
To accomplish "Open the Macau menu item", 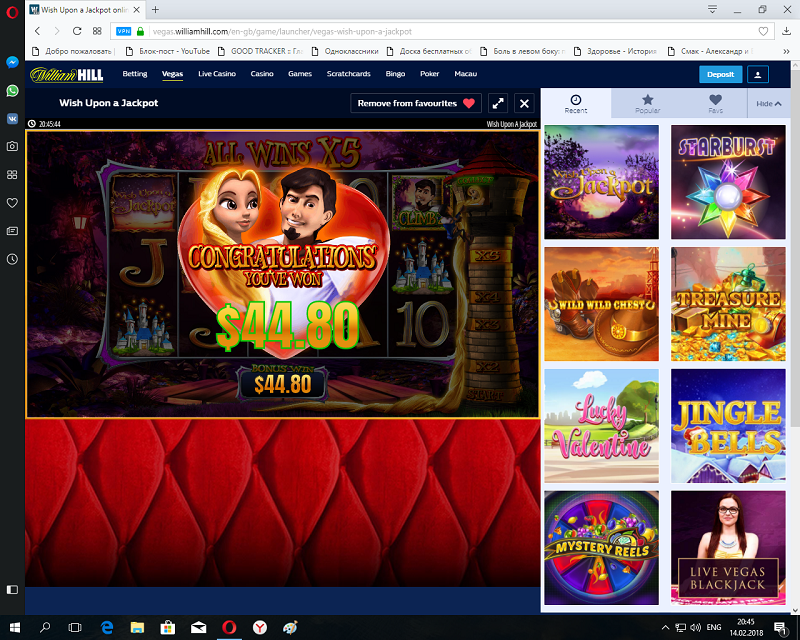I will click(x=466, y=74).
